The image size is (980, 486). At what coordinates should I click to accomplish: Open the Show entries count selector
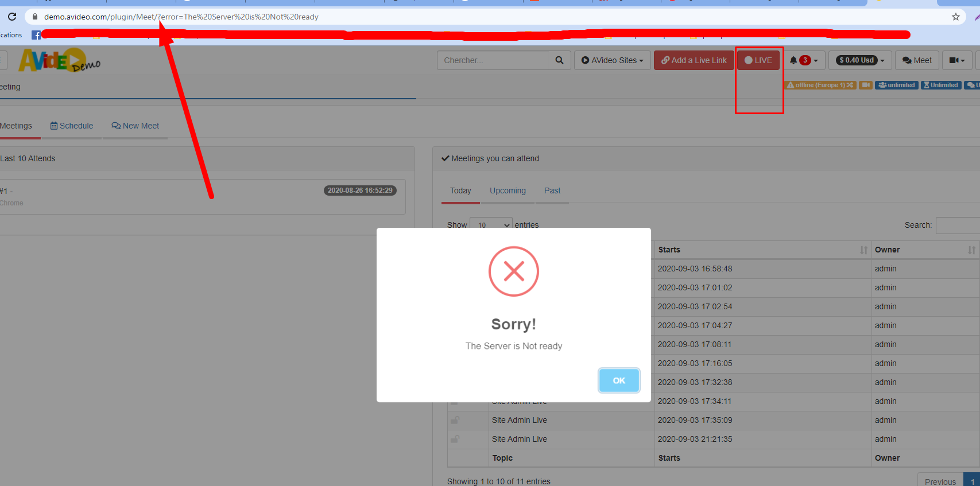(491, 225)
